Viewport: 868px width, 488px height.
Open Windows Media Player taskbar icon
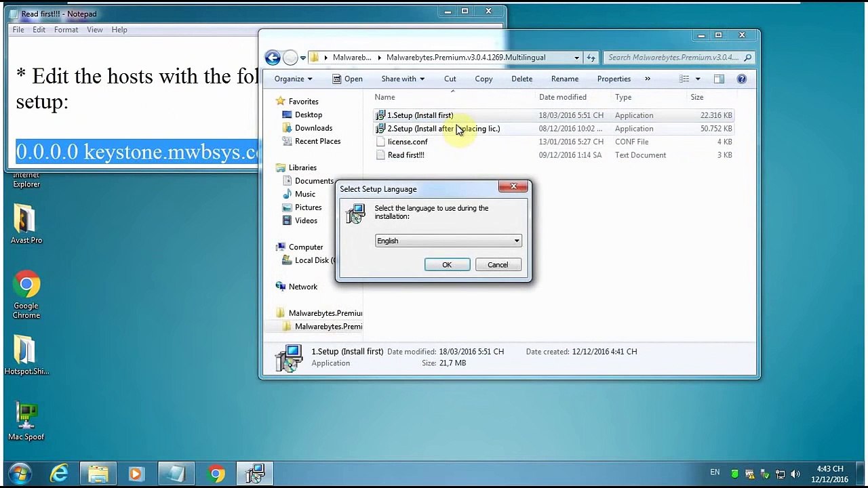click(136, 473)
